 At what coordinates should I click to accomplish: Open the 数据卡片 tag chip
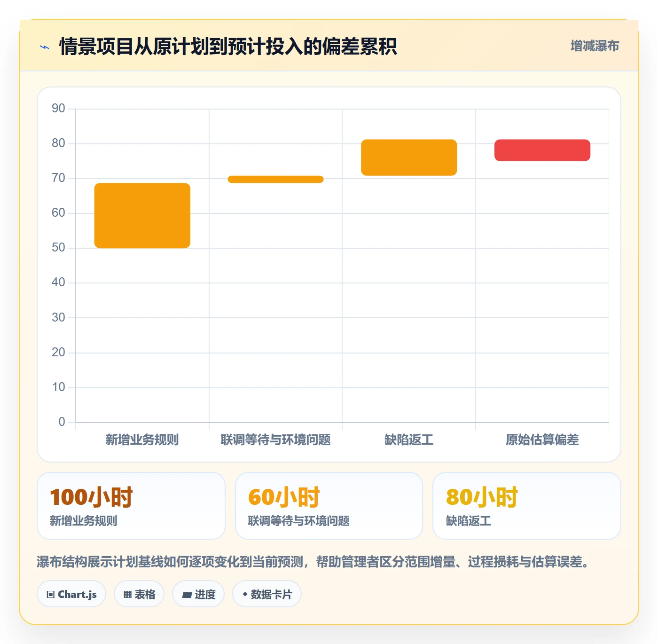tap(267, 594)
